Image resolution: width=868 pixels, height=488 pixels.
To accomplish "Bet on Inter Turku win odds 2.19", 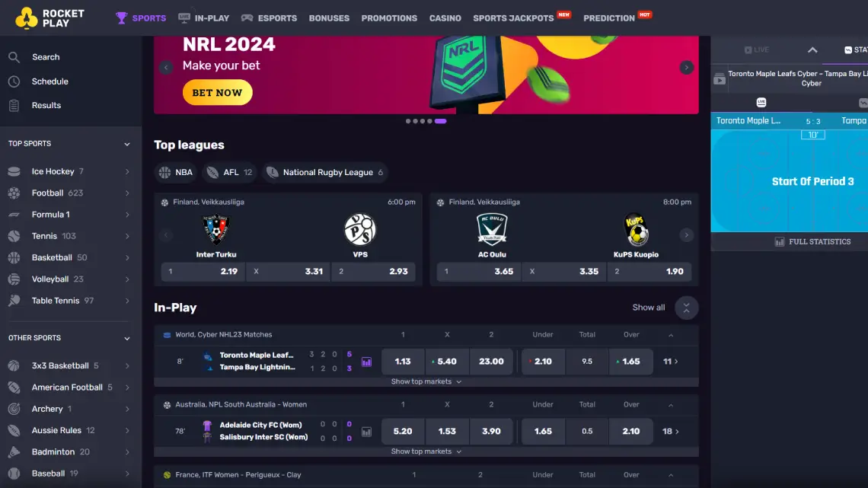I will click(x=203, y=272).
